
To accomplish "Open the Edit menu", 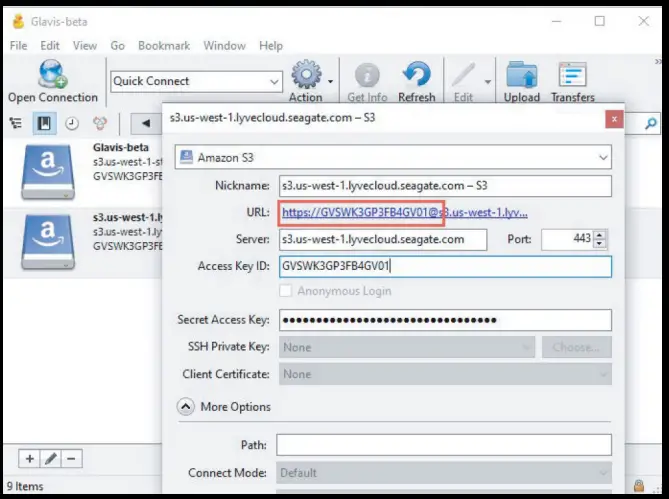I will (50, 46).
